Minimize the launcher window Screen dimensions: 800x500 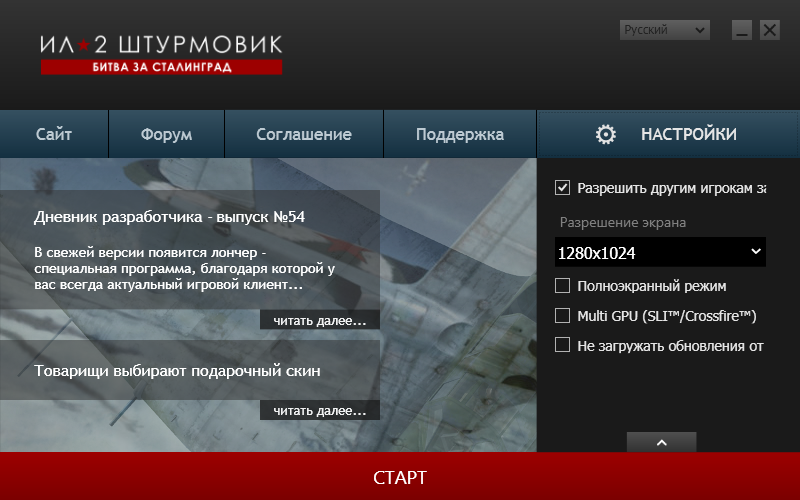pos(741,30)
